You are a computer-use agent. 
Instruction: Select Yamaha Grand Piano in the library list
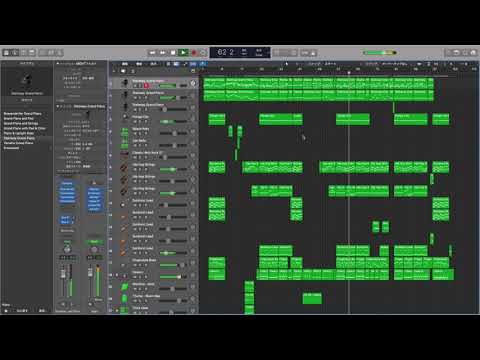[18, 143]
